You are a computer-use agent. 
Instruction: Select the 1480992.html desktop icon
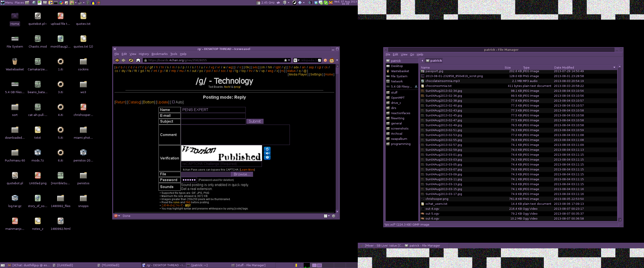point(61,224)
